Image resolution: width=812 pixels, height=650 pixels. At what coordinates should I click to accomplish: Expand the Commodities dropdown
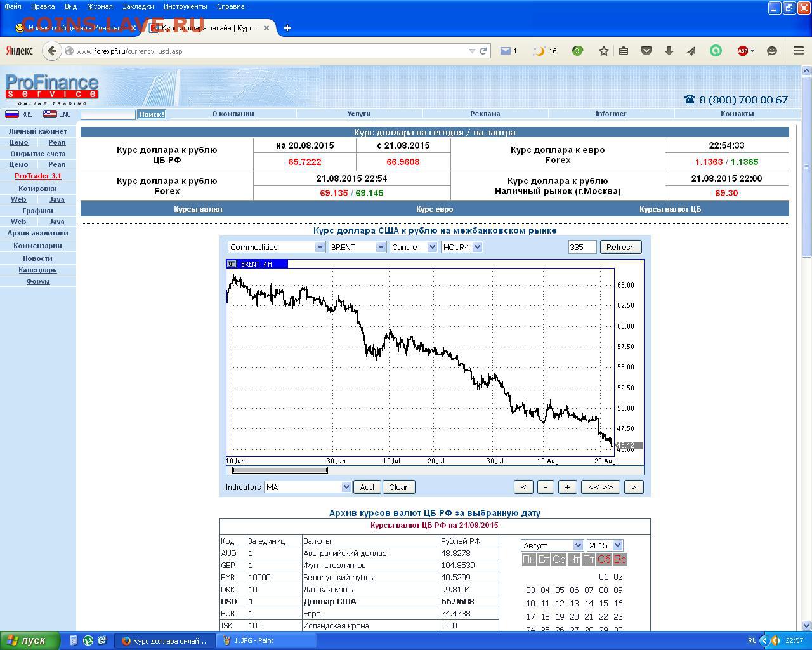[277, 247]
